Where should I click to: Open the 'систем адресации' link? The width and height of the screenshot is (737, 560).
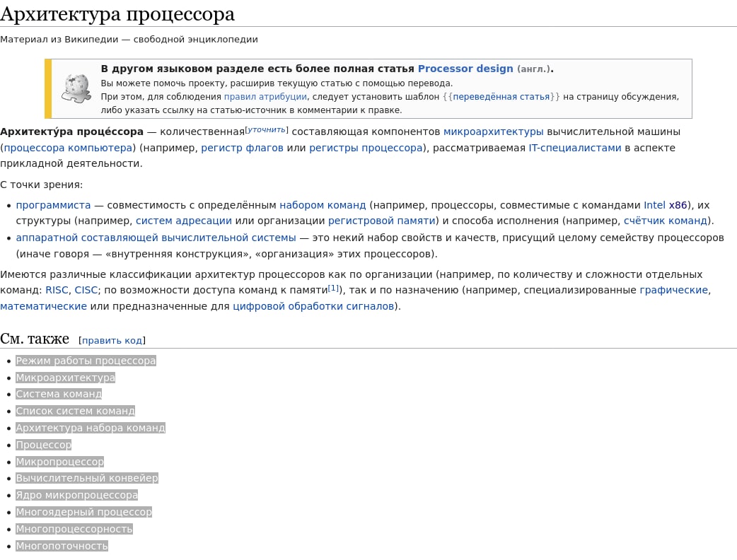click(184, 221)
